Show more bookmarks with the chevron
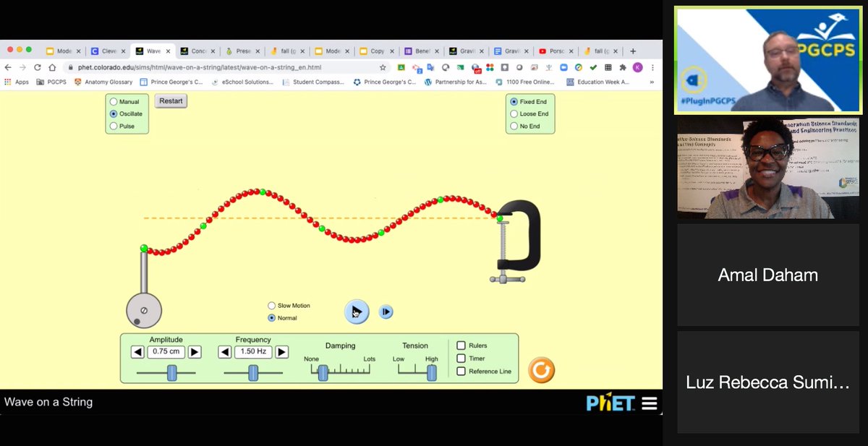This screenshot has height=446, width=868. [x=652, y=82]
